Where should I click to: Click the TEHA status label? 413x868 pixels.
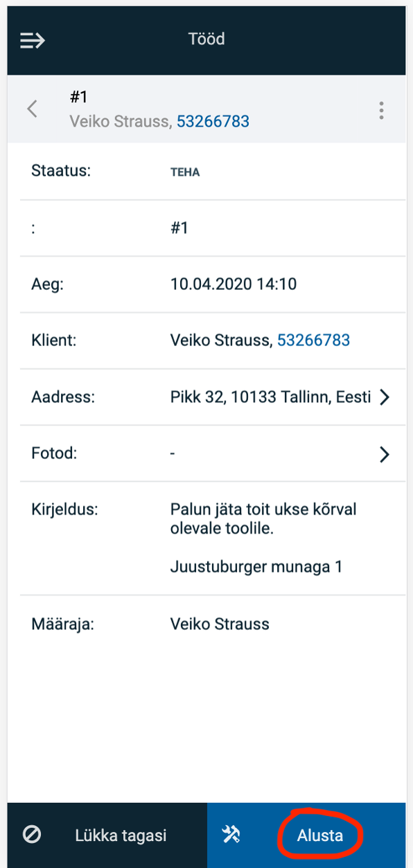point(185,172)
